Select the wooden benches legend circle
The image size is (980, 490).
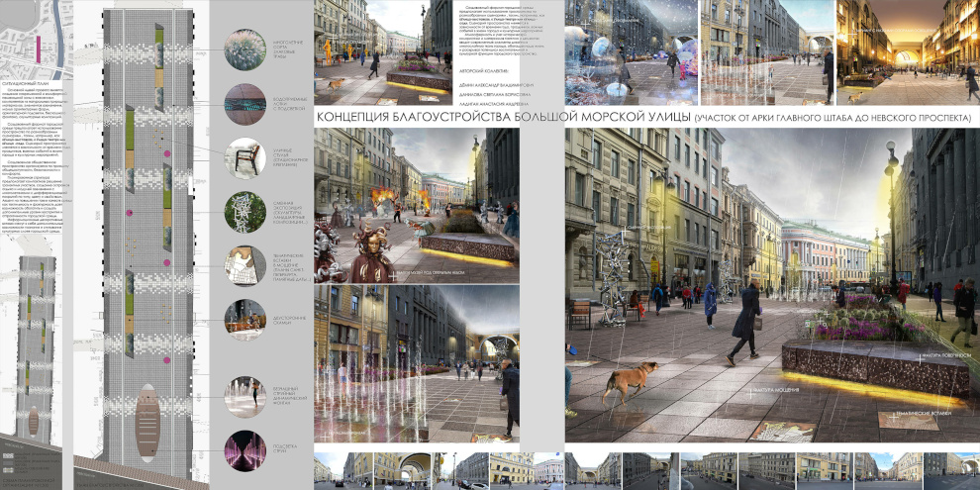tap(245, 319)
